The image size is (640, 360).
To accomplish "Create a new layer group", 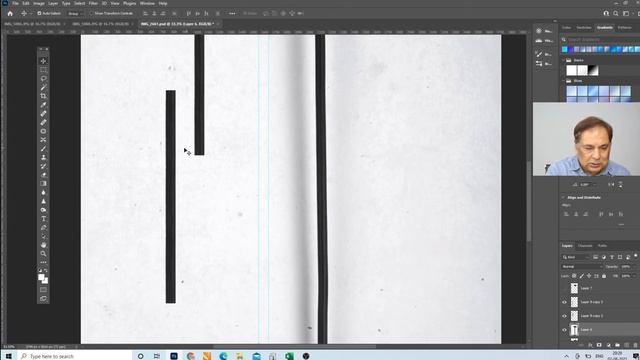I will [617, 345].
